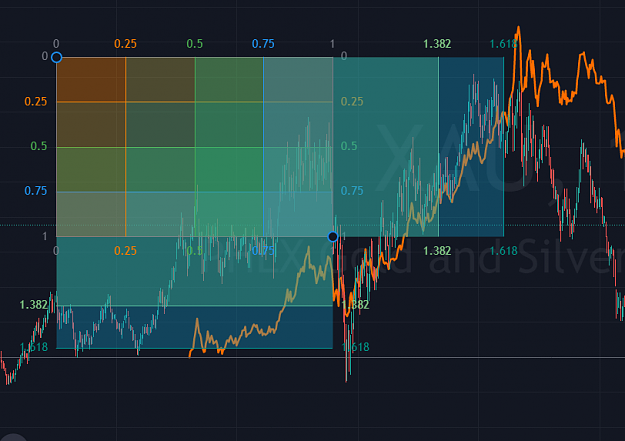Image resolution: width=625 pixels, height=441 pixels.
Task: Click the green 0.5 label in the top row
Action: click(195, 44)
